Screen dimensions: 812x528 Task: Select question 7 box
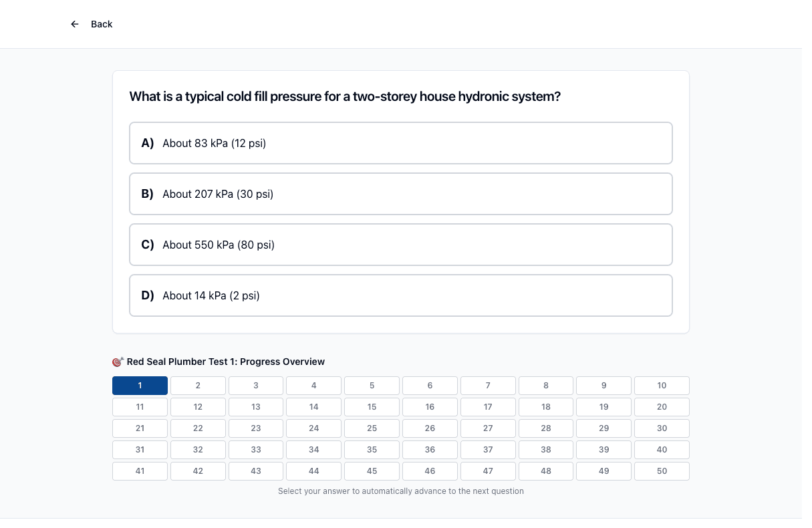(488, 386)
